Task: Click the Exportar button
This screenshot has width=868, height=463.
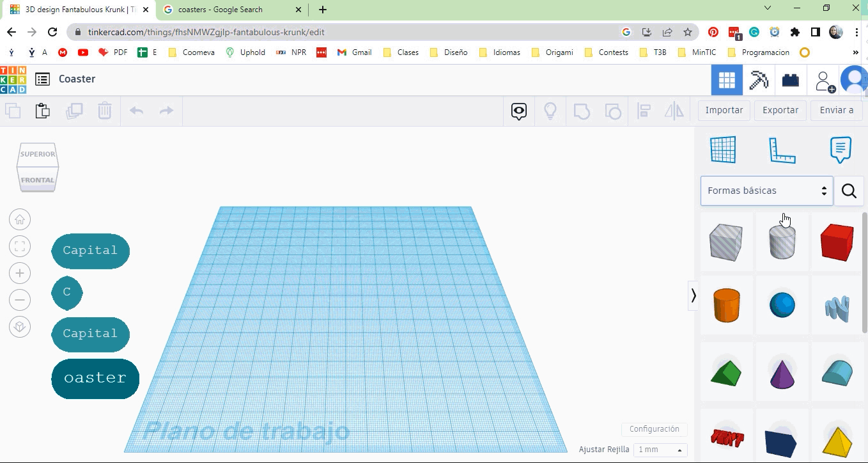Action: point(780,110)
